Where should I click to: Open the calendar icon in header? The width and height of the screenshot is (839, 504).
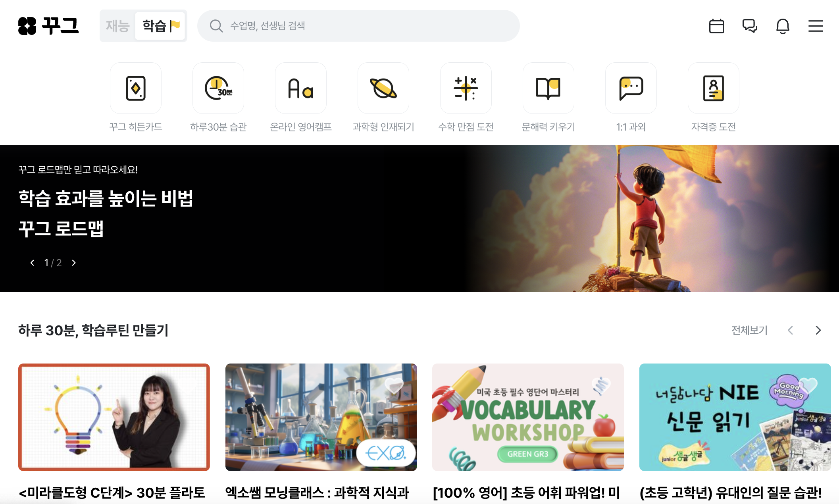point(716,26)
